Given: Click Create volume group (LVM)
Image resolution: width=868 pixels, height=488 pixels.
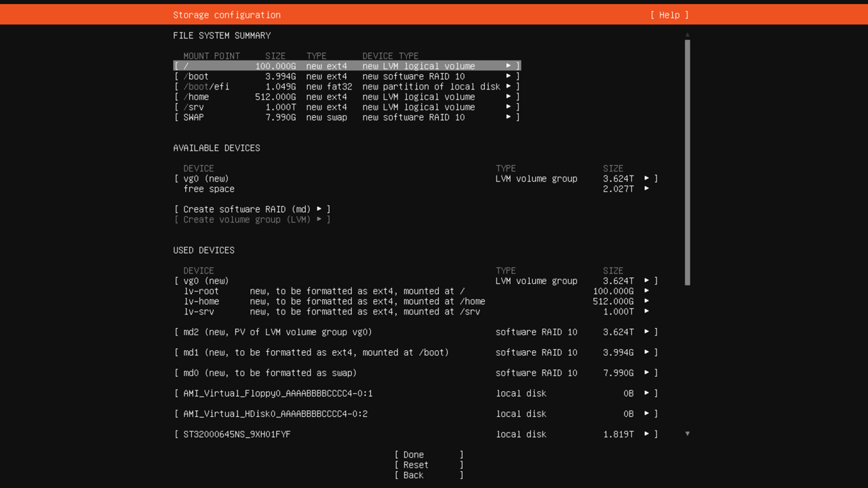Looking at the screenshot, I should click(x=252, y=220).
